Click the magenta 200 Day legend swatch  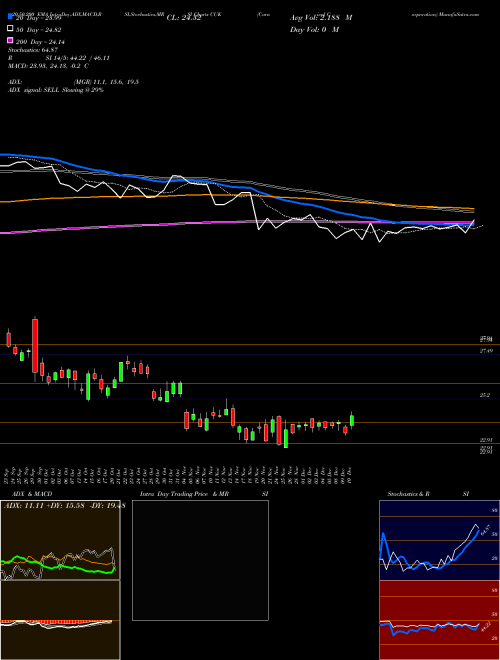[11, 40]
